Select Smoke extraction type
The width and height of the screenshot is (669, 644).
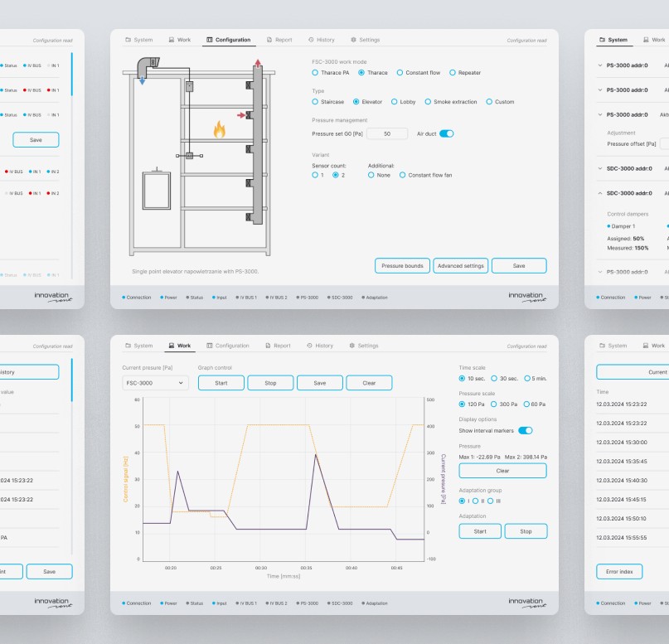(451, 101)
